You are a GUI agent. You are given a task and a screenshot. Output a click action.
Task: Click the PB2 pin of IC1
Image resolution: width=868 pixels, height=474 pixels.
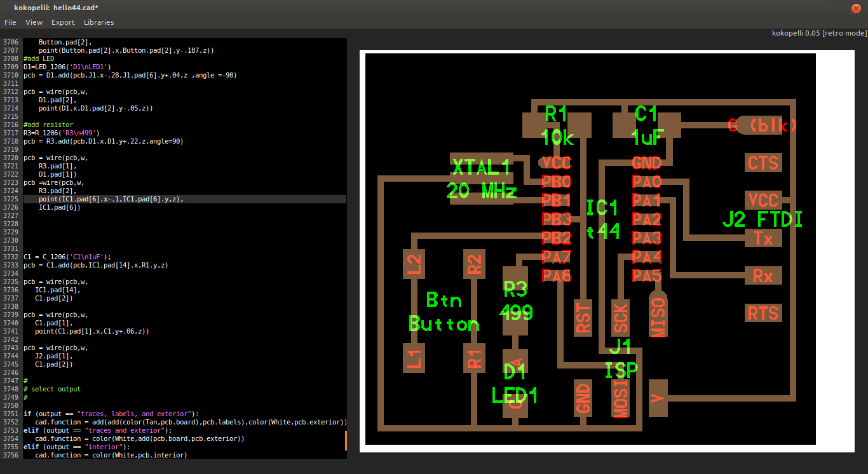pyautogui.click(x=557, y=238)
